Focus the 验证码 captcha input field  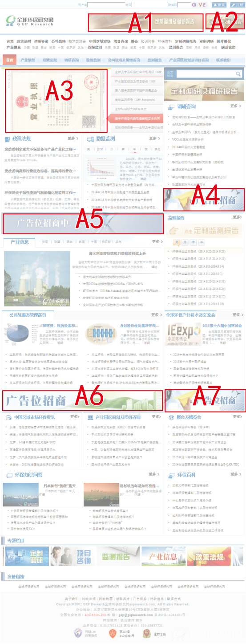(184, 5)
